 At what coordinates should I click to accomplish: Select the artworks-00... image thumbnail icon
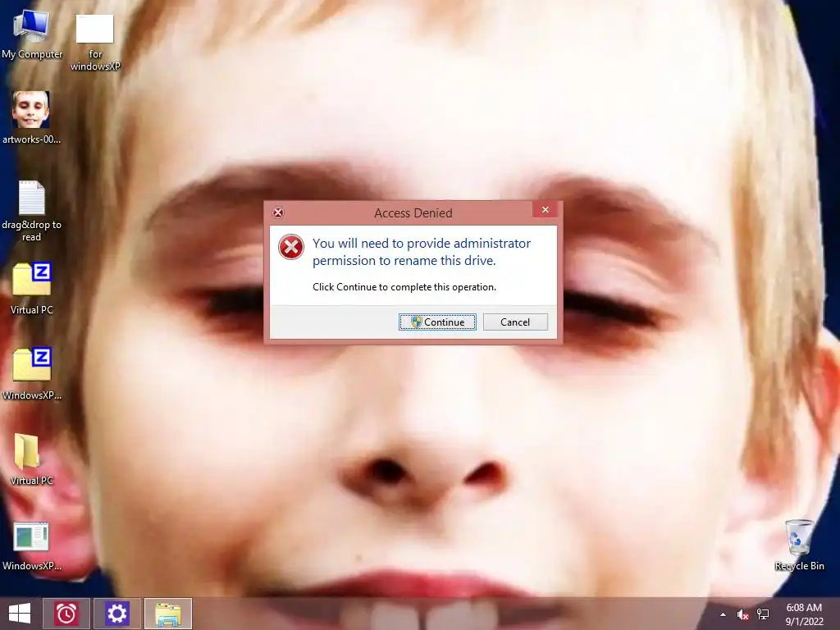click(x=31, y=110)
